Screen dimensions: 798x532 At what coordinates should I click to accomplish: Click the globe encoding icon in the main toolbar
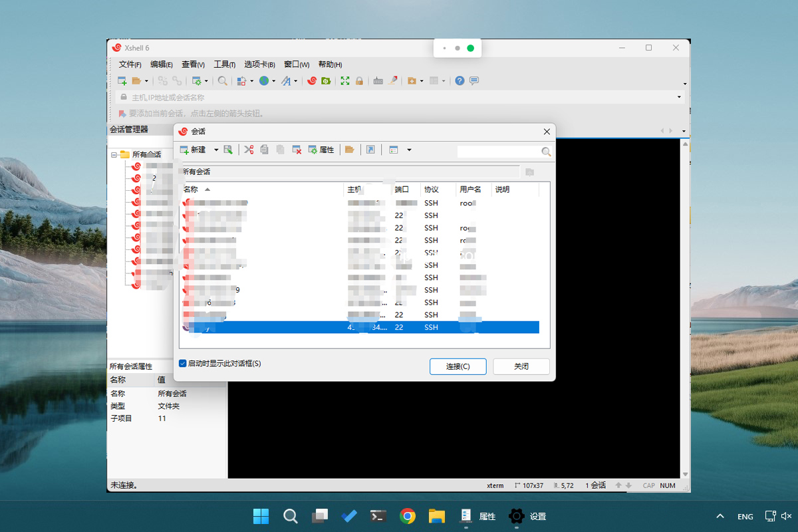click(x=264, y=80)
